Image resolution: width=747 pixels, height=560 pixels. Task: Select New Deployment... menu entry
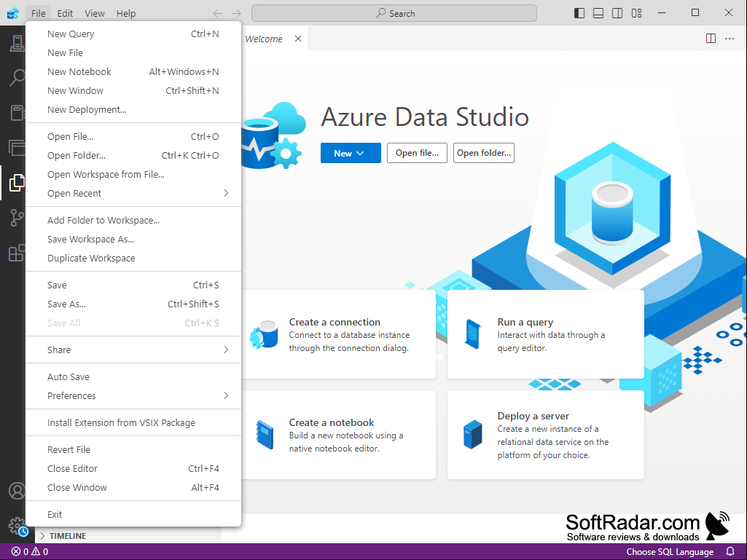[133, 110]
